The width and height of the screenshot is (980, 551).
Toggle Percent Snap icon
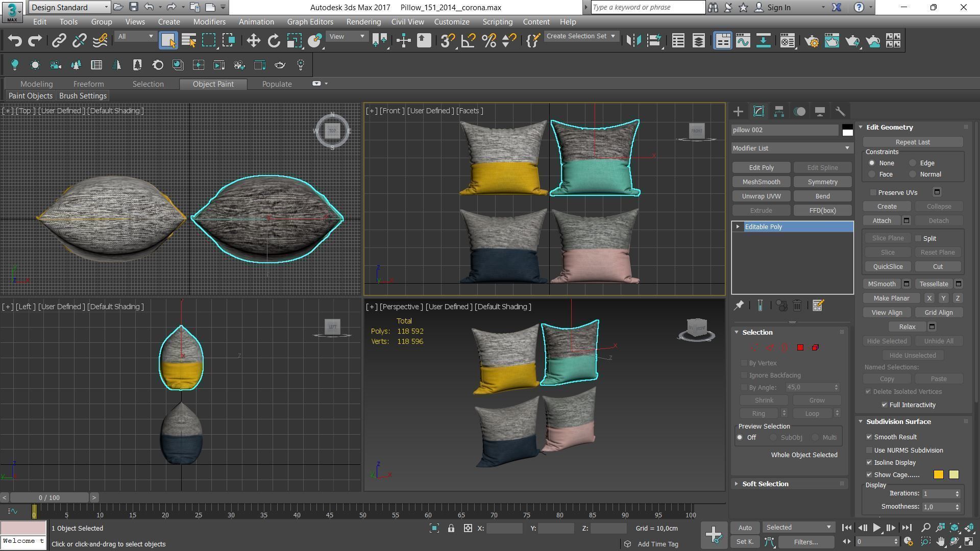489,41
